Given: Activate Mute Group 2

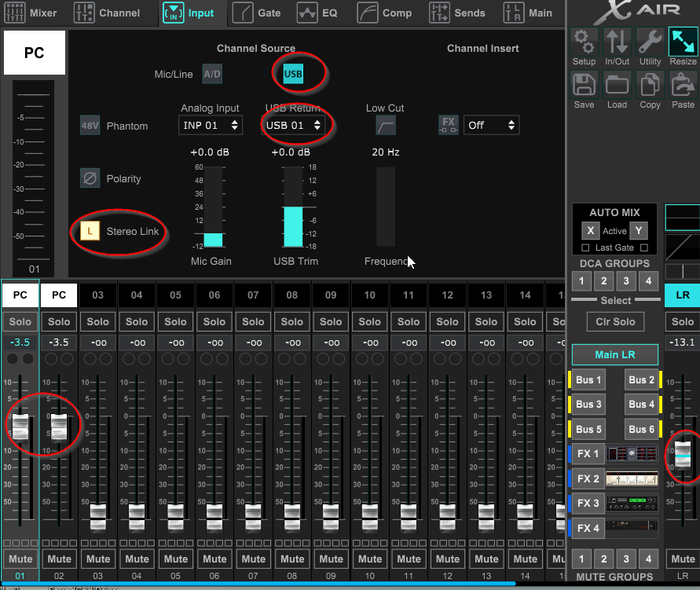Looking at the screenshot, I should (603, 559).
